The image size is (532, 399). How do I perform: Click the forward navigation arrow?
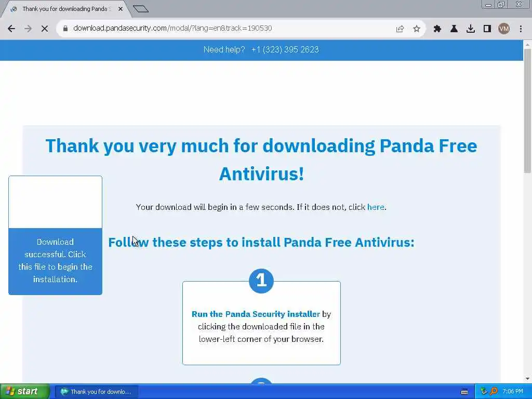(28, 29)
